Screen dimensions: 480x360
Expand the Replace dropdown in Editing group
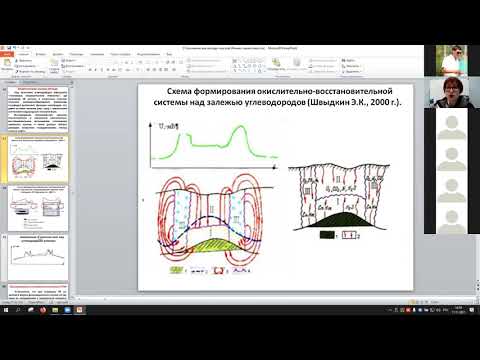[x=351, y=66]
